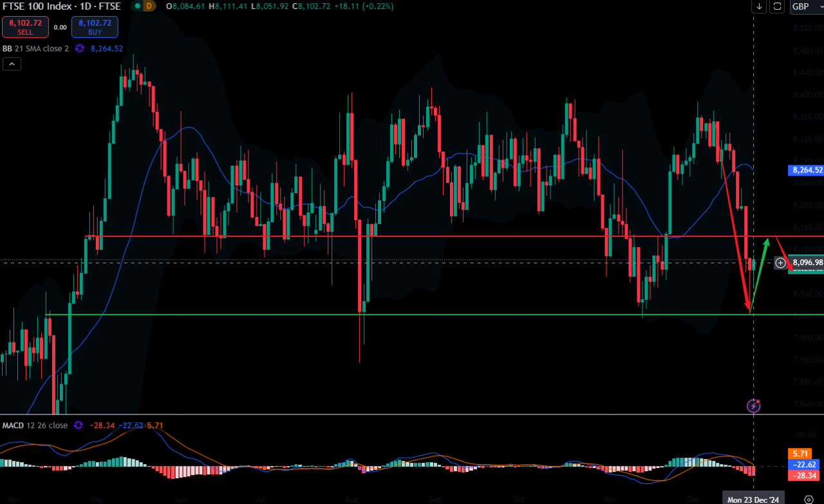Click the Mon 23 Dec '24 date label
The height and width of the screenshot is (504, 824).
point(753,499)
